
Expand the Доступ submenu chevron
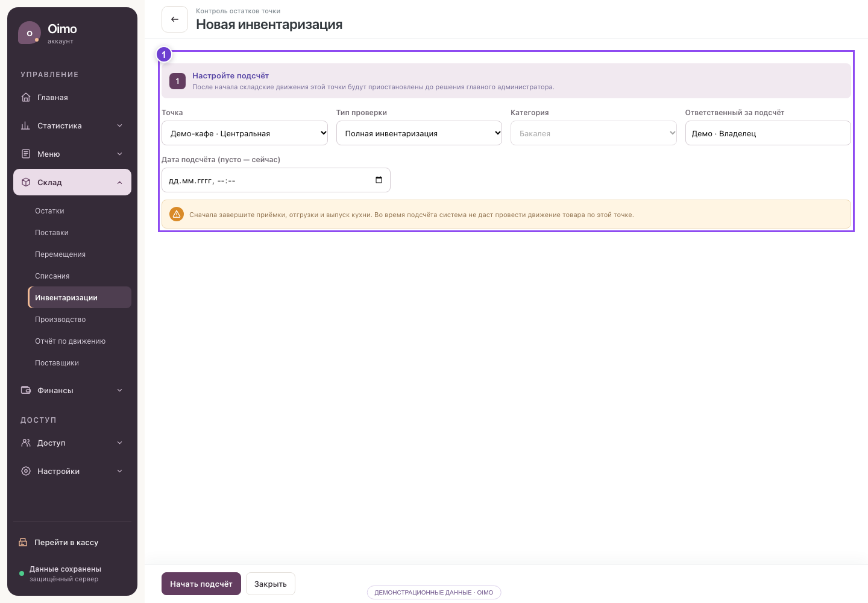click(x=119, y=443)
